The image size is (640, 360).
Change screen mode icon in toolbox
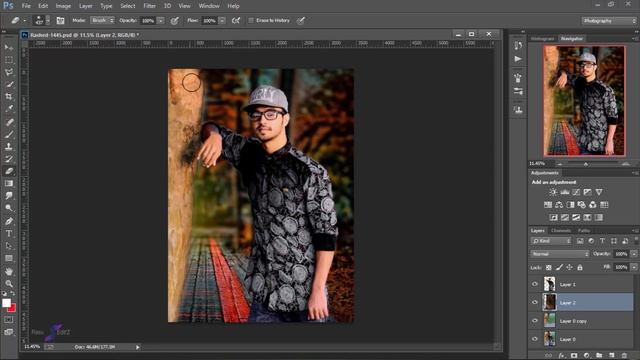[x=8, y=332]
